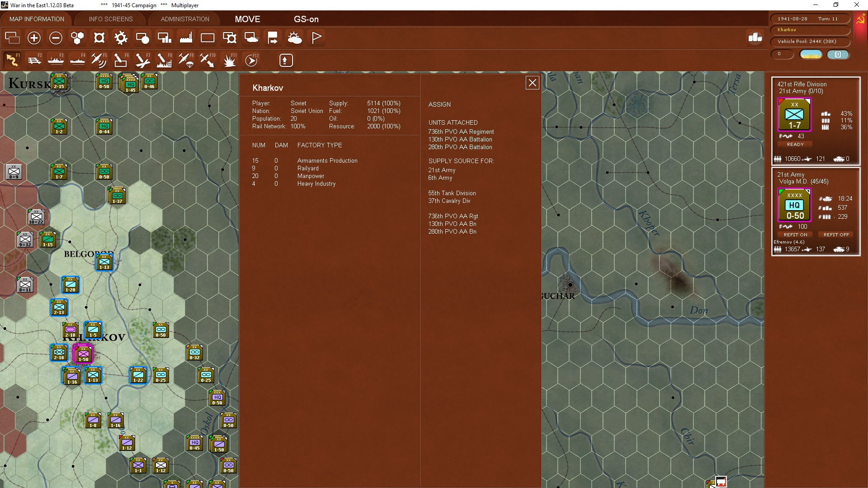The image size is (868, 488).
Task: Toggle the hex grid display icon
Action: click(77, 38)
